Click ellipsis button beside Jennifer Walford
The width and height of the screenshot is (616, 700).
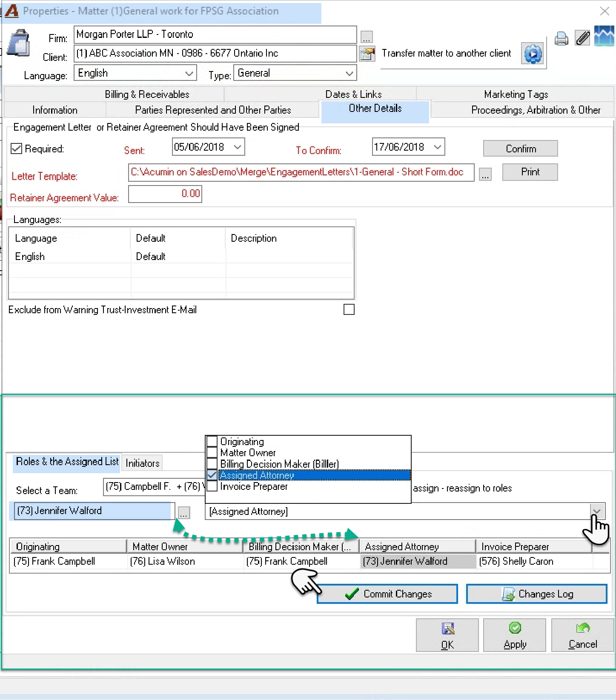pyautogui.click(x=184, y=513)
